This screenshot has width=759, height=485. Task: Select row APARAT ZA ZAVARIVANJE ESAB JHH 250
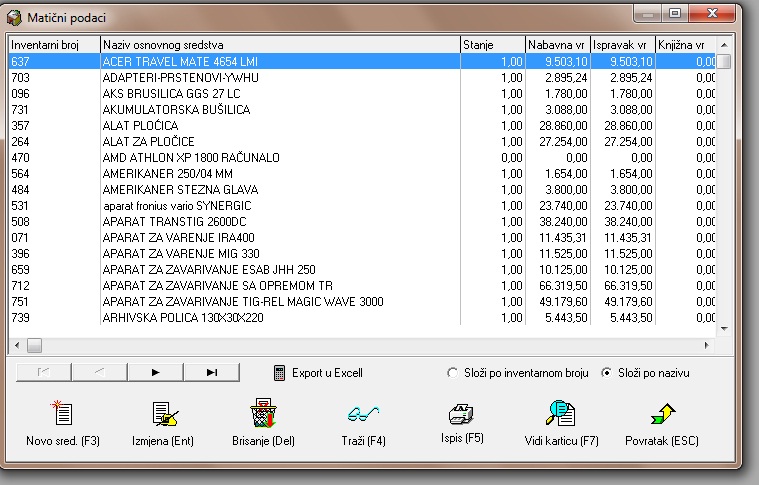pos(362,270)
